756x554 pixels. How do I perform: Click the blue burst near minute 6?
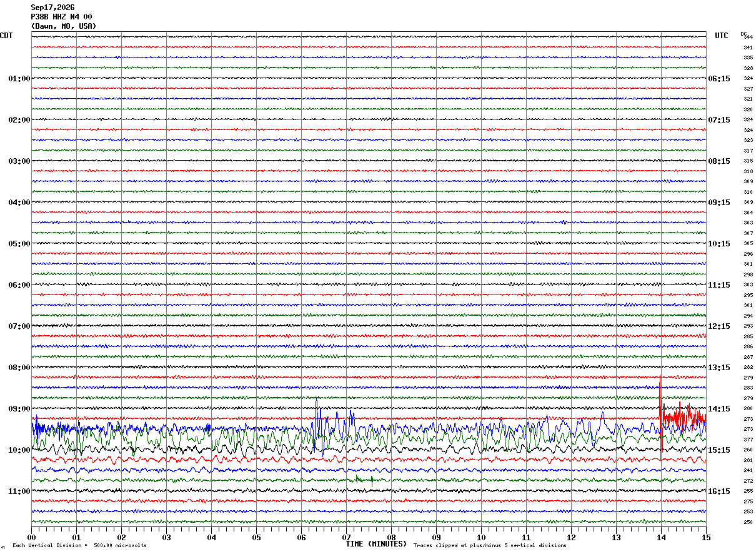(x=318, y=424)
